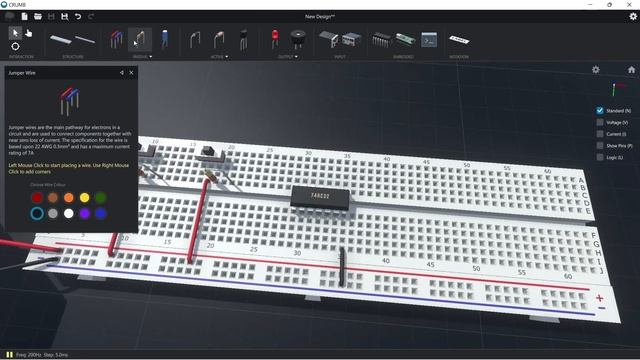Choose green wire colour
The image size is (640, 360).
pos(100,198)
